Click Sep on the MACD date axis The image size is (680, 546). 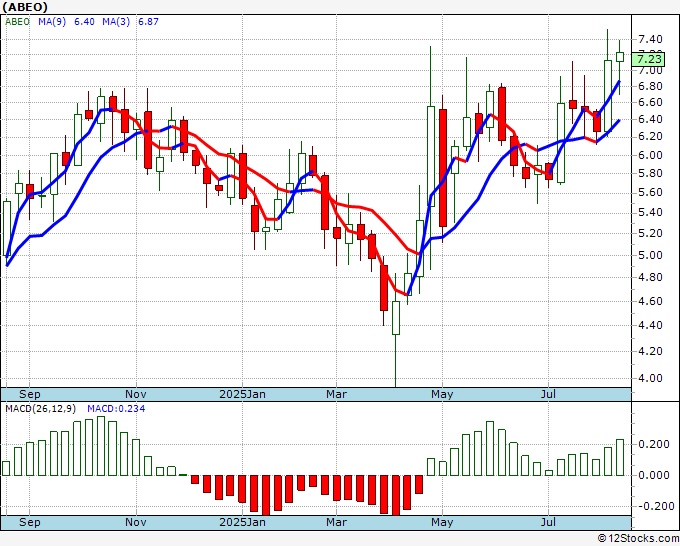29,522
